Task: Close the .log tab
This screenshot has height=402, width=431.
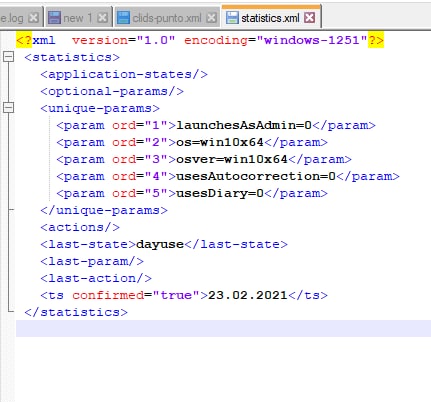Action: click(x=33, y=18)
